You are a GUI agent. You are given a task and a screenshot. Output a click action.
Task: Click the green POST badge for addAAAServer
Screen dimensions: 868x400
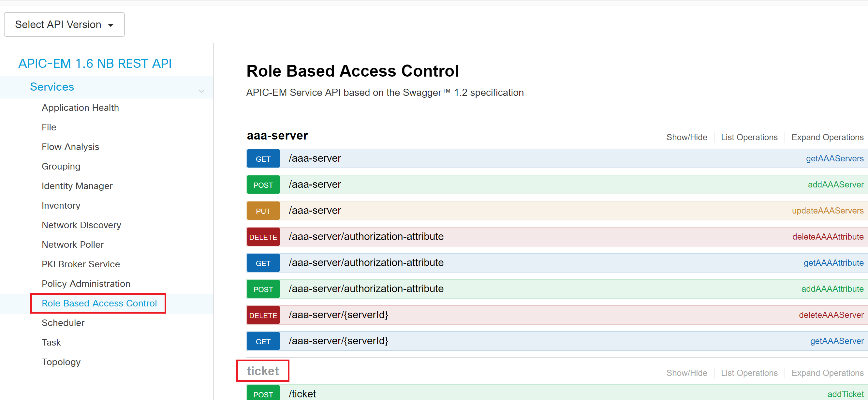tap(263, 185)
